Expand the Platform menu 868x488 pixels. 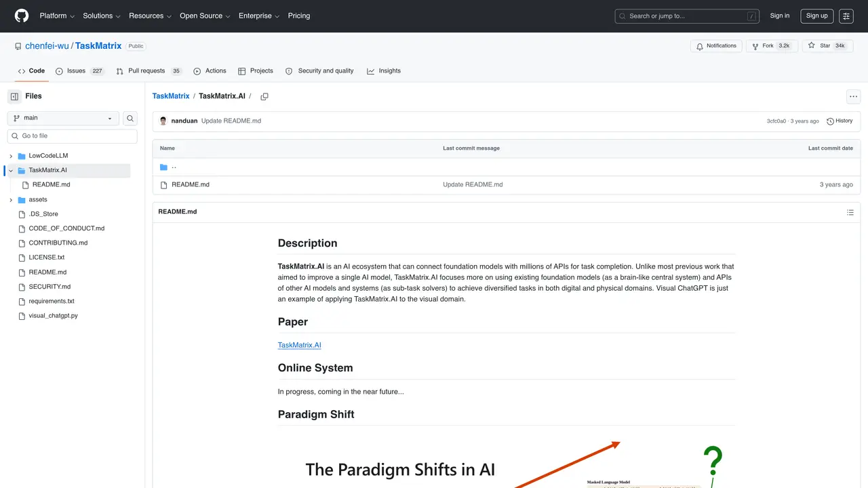pyautogui.click(x=57, y=16)
